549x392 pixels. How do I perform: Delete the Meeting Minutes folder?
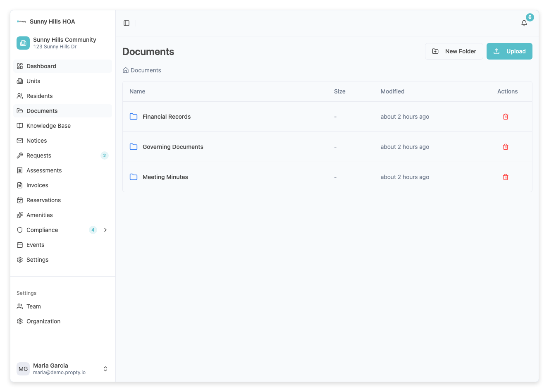pyautogui.click(x=505, y=177)
